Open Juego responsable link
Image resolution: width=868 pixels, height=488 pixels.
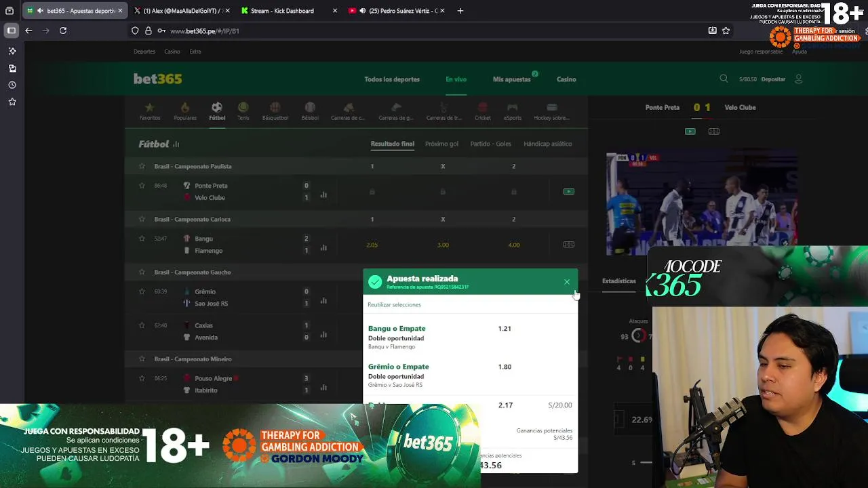[x=761, y=52]
